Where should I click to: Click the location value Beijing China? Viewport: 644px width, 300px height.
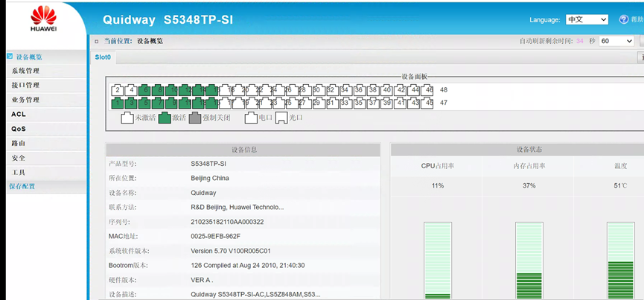(210, 178)
